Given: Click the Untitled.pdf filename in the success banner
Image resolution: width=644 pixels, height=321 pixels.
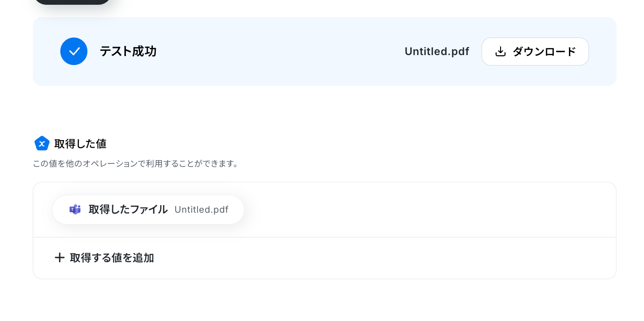Looking at the screenshot, I should (437, 51).
